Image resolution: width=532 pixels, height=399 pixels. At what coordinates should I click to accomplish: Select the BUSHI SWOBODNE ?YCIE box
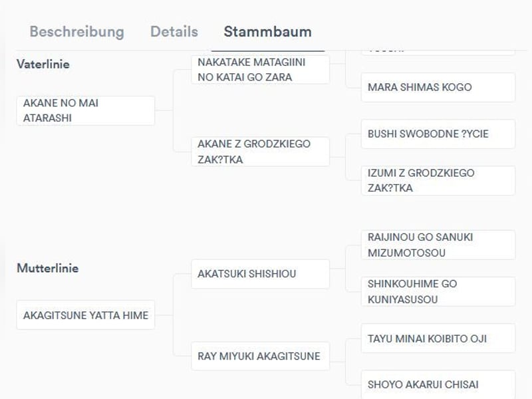pyautogui.click(x=438, y=134)
